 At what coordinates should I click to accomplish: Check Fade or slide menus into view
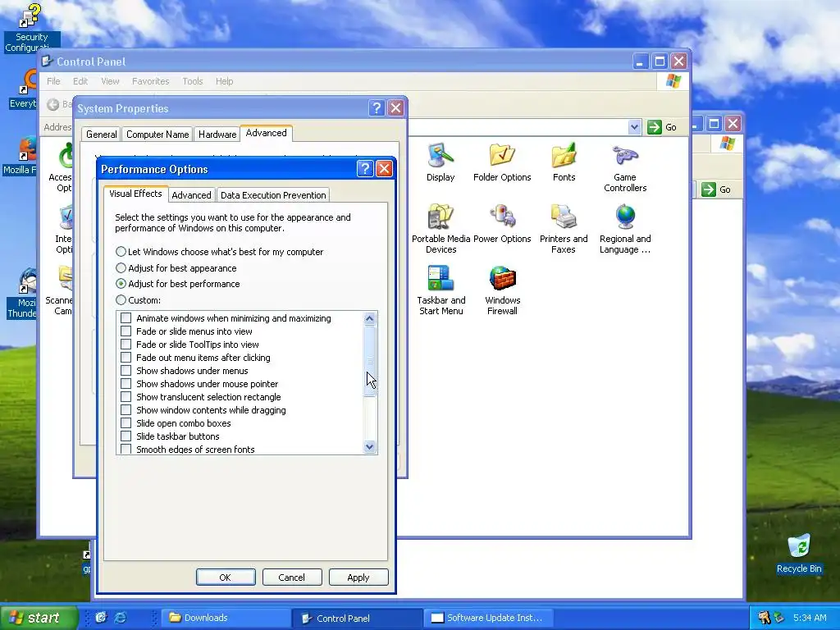tap(126, 331)
